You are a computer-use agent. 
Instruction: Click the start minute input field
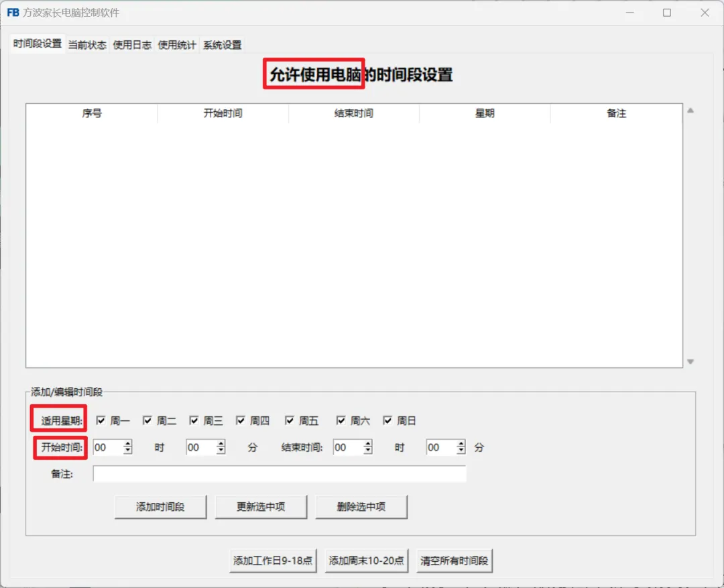pos(201,447)
